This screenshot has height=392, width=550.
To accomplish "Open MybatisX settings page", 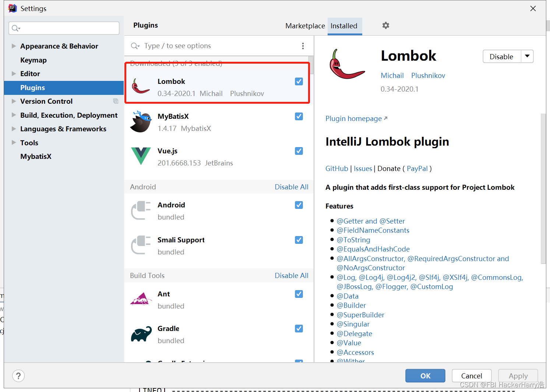I will pos(36,156).
